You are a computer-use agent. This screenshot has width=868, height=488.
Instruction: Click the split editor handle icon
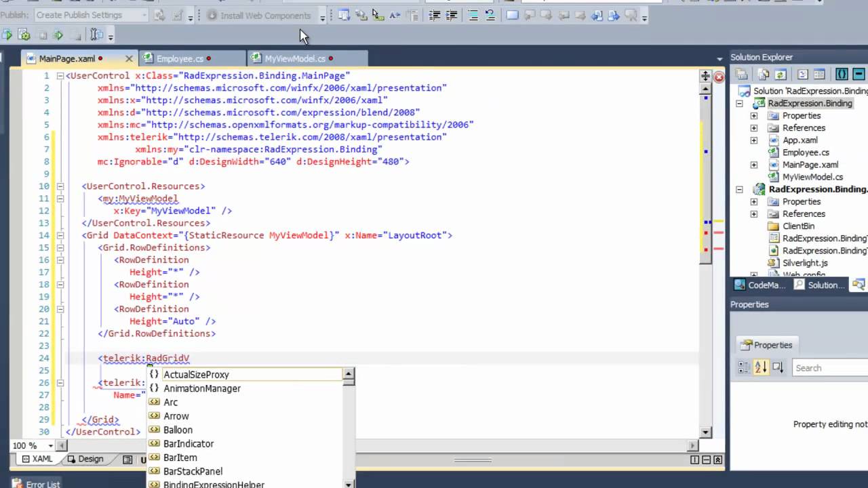coord(705,77)
